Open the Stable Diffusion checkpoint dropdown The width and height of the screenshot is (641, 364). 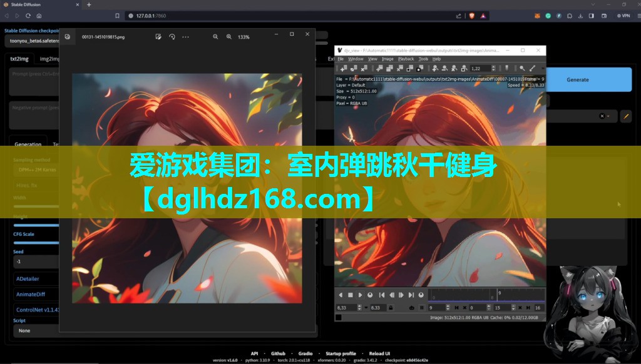[33, 41]
